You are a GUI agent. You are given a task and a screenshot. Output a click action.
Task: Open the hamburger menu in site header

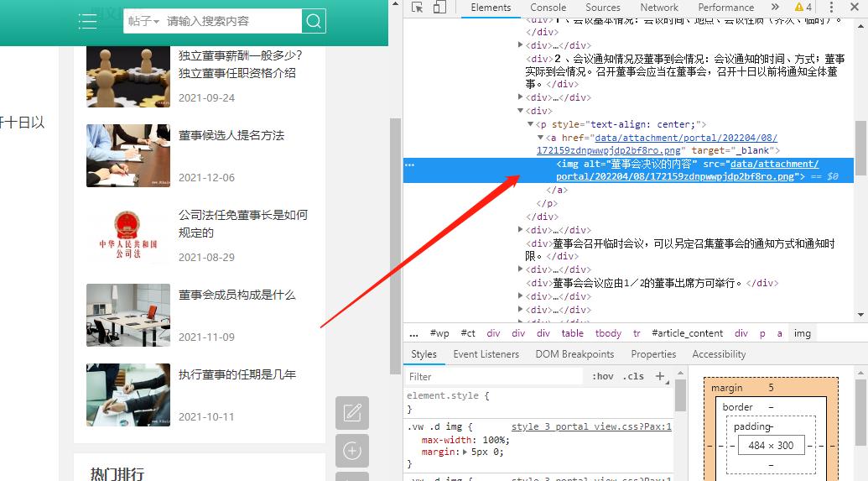point(87,21)
